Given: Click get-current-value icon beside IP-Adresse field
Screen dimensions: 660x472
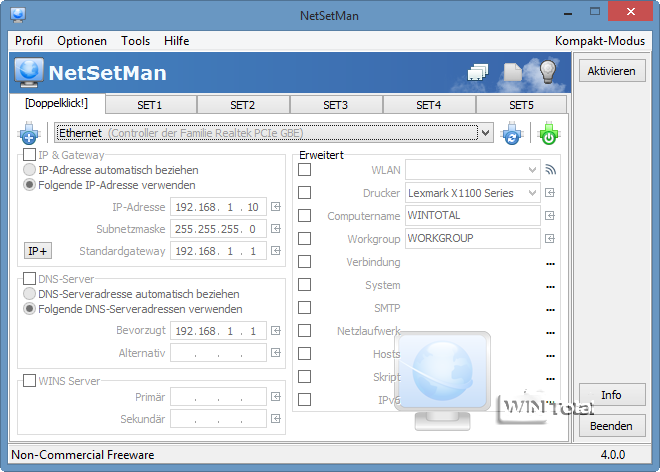Looking at the screenshot, I should pos(276,207).
